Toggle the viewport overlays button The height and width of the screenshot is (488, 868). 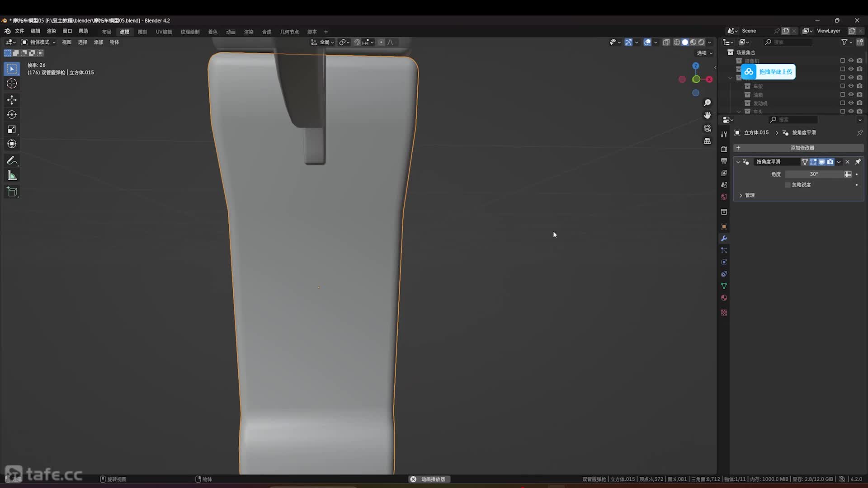(x=647, y=42)
